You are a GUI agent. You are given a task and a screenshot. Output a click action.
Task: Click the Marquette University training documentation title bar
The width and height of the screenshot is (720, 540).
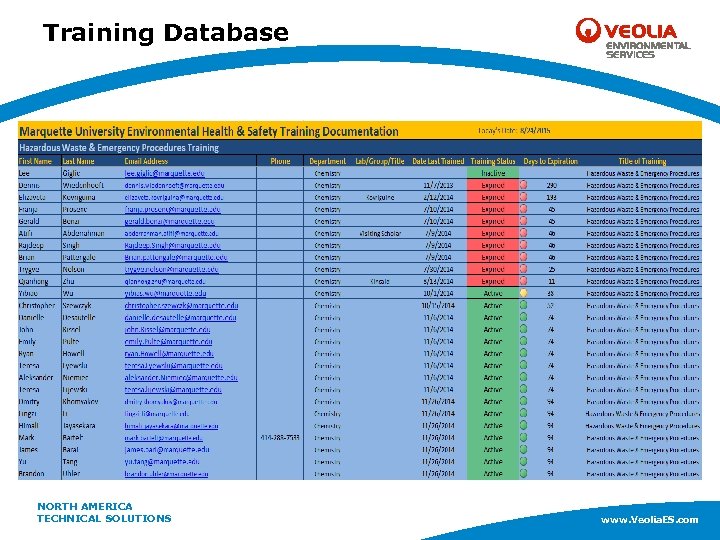click(209, 131)
